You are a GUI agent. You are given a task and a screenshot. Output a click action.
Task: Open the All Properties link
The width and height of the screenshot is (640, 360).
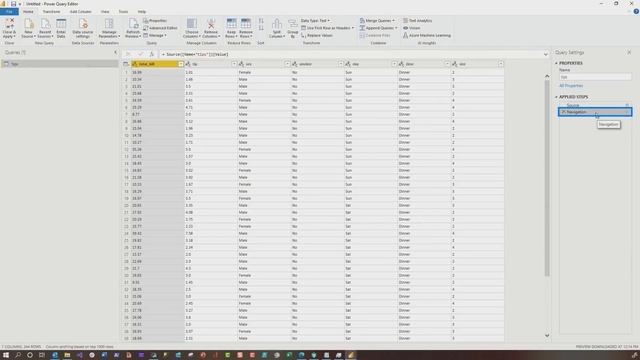(571, 86)
